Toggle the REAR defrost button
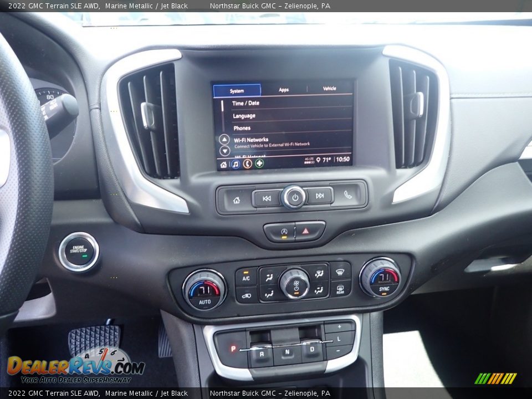Image resolution: width=532 pixels, height=399 pixels. click(340, 289)
